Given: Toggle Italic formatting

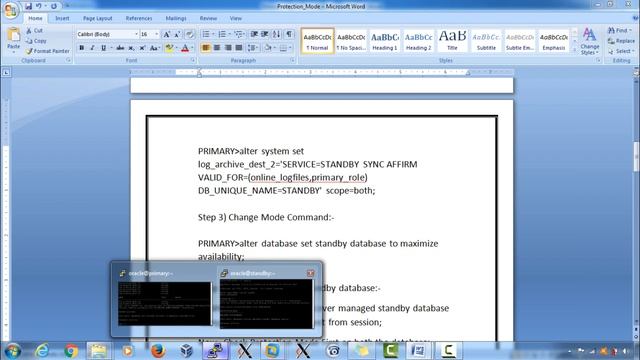Looking at the screenshot, I should point(93,48).
